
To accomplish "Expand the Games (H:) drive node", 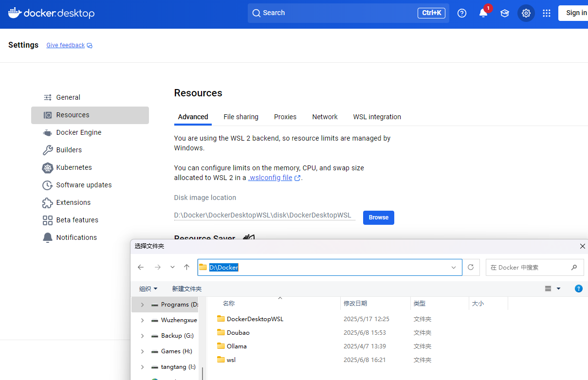I will (142, 351).
